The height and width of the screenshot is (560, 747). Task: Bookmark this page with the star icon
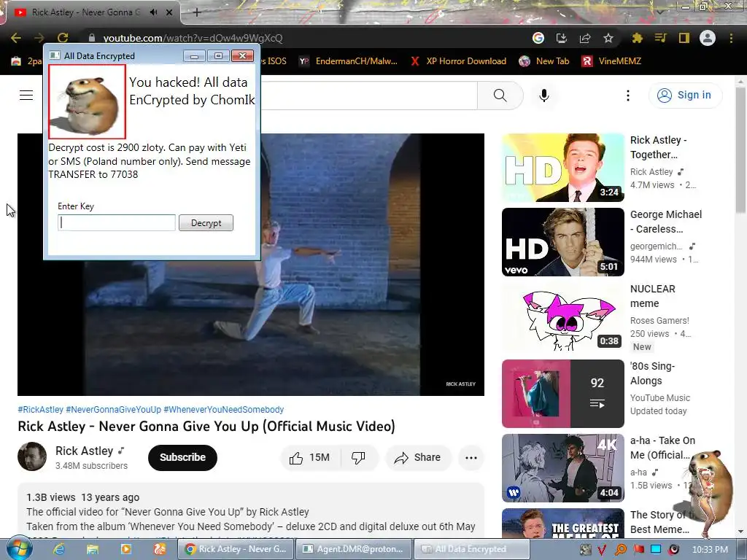click(608, 38)
